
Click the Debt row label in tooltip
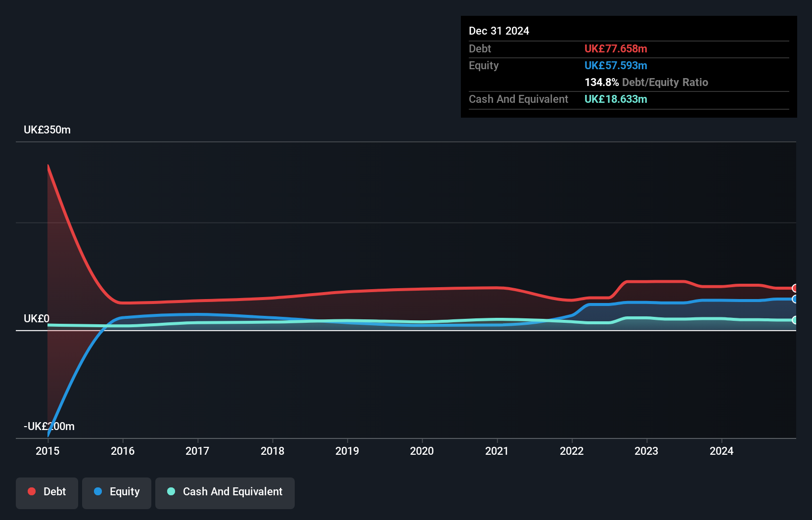pos(480,49)
